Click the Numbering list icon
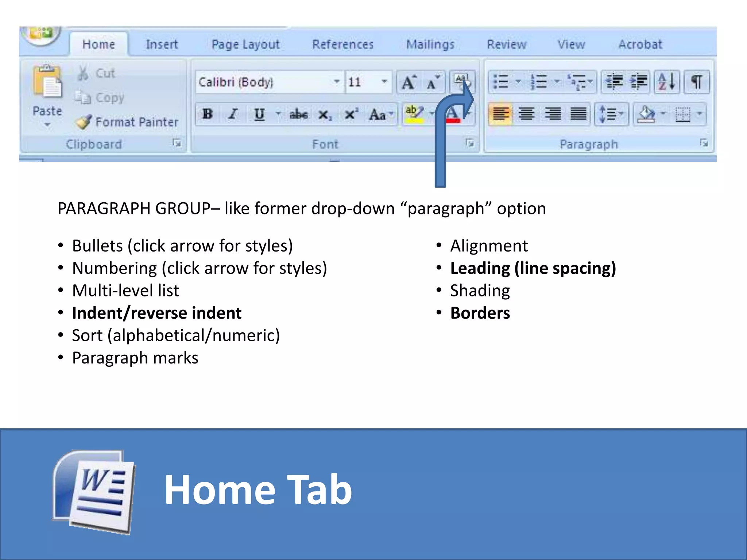 (539, 82)
